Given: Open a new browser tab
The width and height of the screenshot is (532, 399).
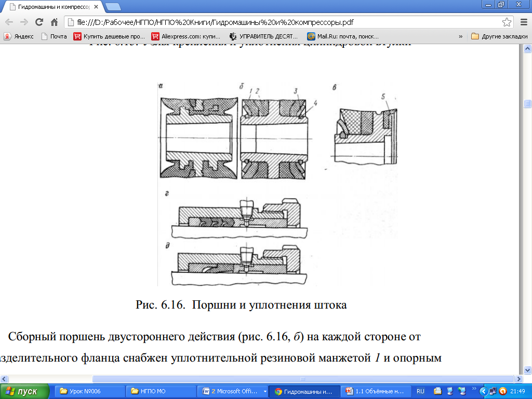Looking at the screenshot, I should pos(113,6).
